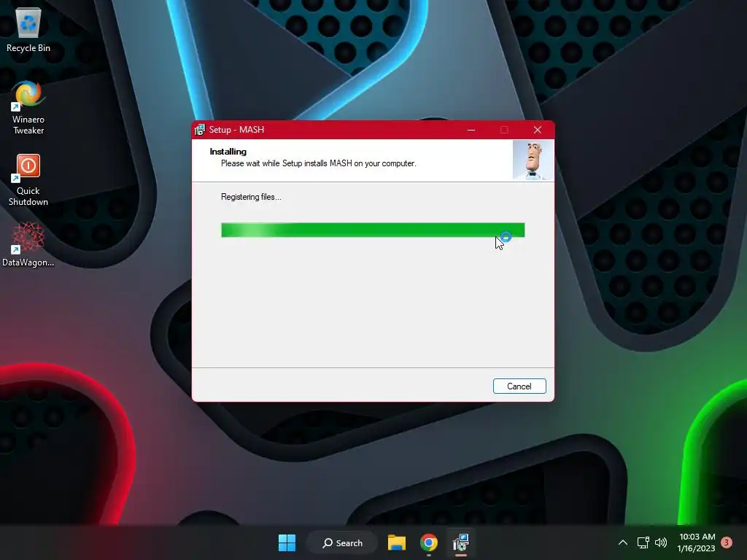Click the green installation progress bar
Image resolution: width=747 pixels, height=560 pixels.
[x=373, y=230]
